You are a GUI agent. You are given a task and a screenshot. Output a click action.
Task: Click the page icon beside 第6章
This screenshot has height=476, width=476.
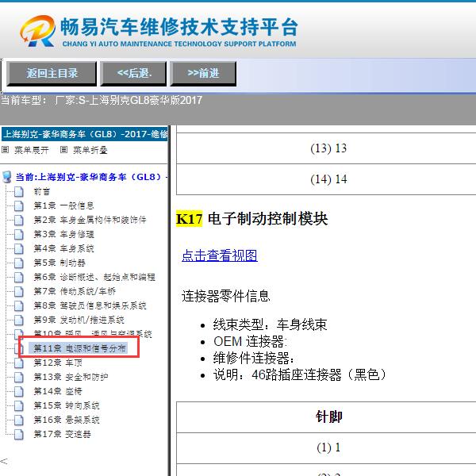click(19, 277)
